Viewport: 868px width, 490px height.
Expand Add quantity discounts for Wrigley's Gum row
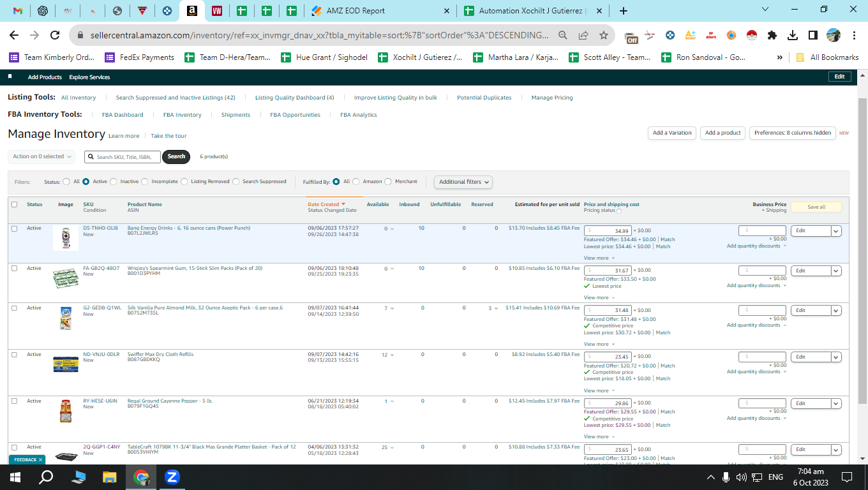click(x=756, y=285)
